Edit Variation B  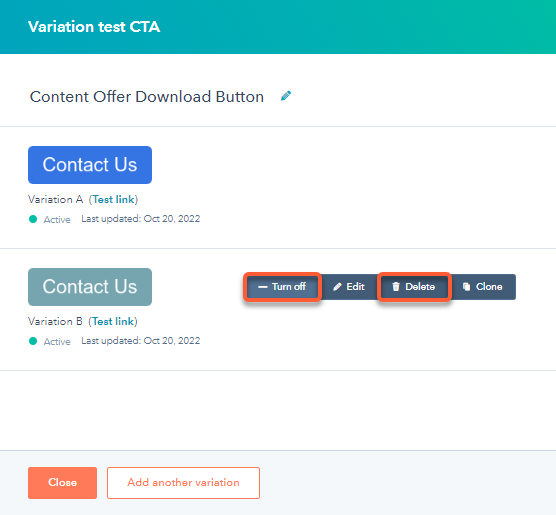[349, 287]
